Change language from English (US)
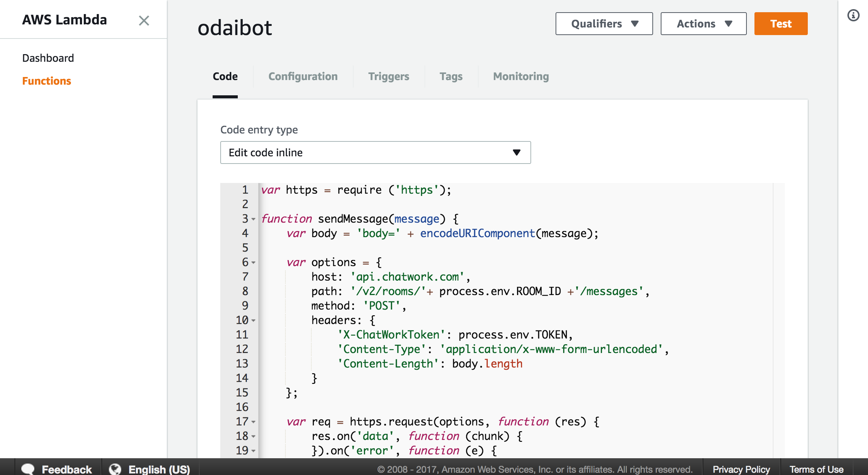 (x=159, y=469)
